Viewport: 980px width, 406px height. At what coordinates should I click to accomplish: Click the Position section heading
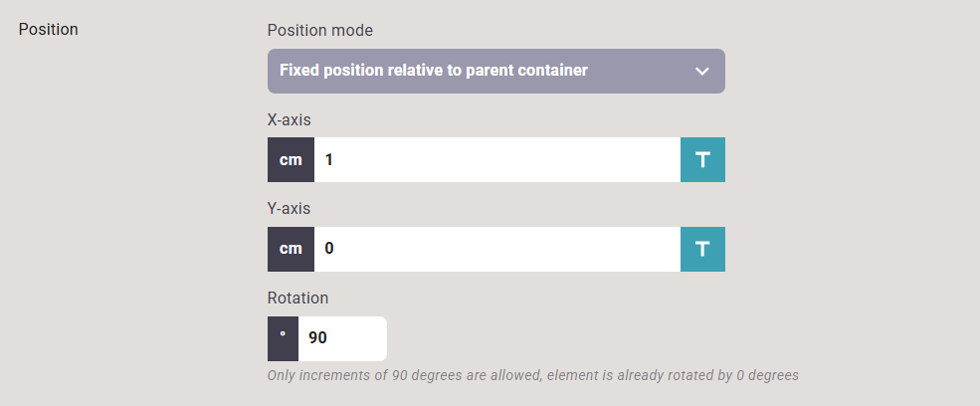pos(48,30)
